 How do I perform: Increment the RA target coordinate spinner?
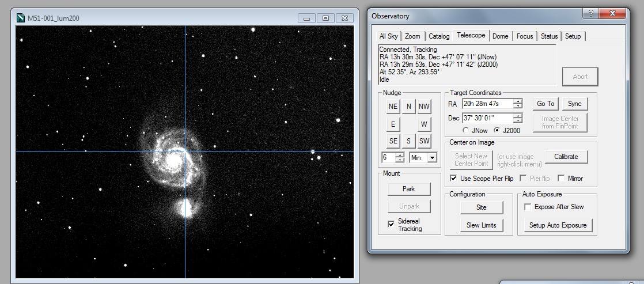[517, 101]
